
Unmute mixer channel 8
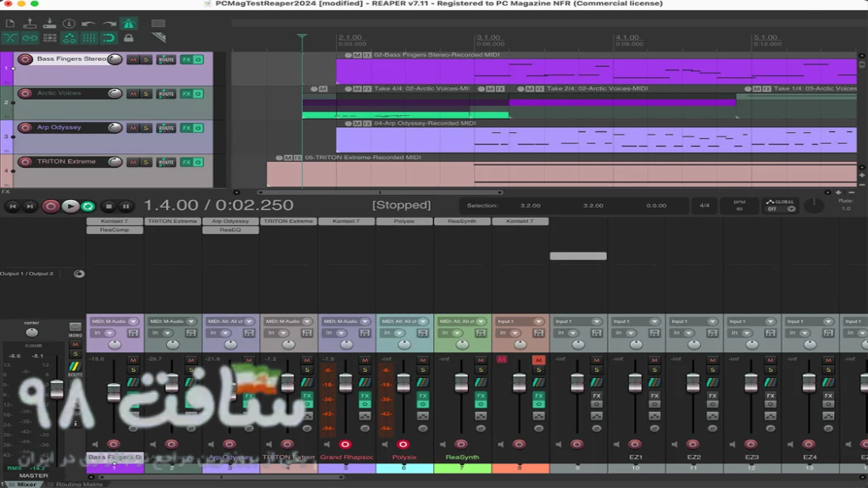coord(538,359)
